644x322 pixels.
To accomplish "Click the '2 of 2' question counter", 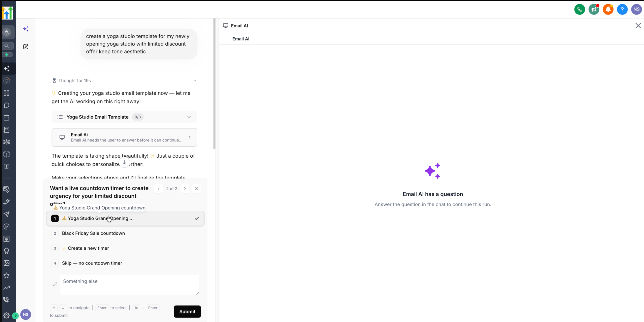I will 172,189.
